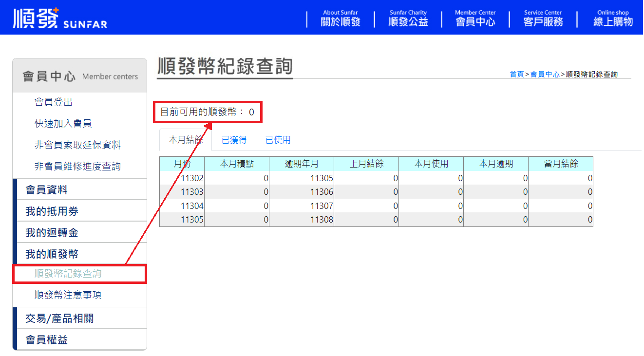Viewport: 644px width, 356px height.
Task: Open 客戶服務 Service Center menu
Action: [543, 19]
